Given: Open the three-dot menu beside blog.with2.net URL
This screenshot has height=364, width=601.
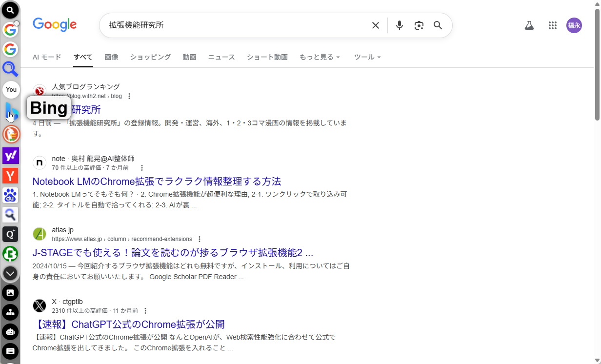Looking at the screenshot, I should coord(129,96).
